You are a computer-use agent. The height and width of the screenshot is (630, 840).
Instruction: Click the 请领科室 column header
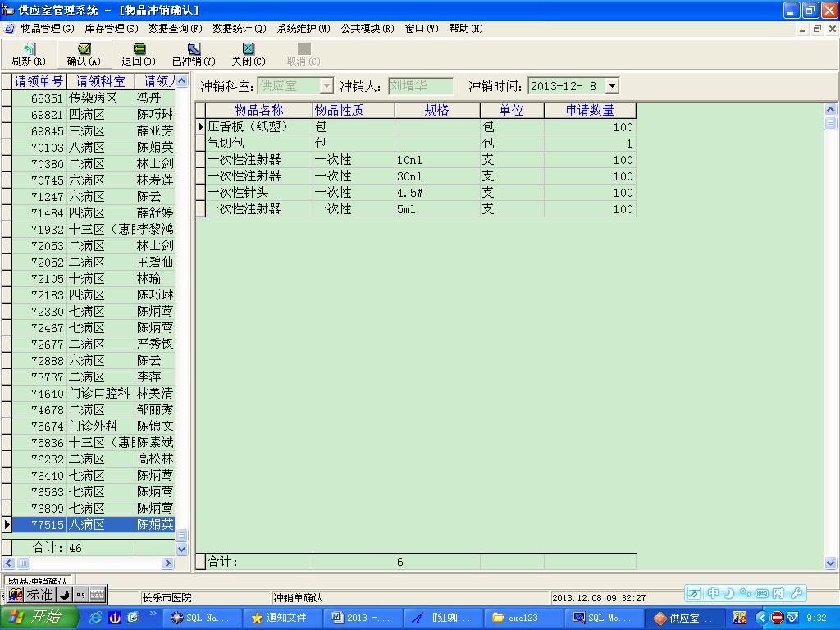pos(101,81)
